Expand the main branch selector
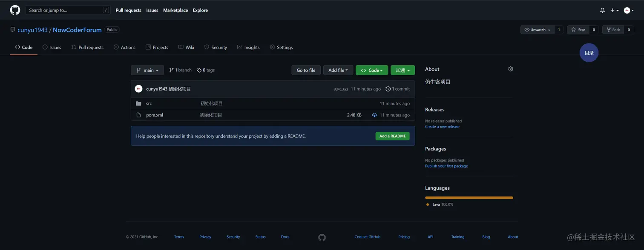644x250 pixels. click(x=147, y=70)
